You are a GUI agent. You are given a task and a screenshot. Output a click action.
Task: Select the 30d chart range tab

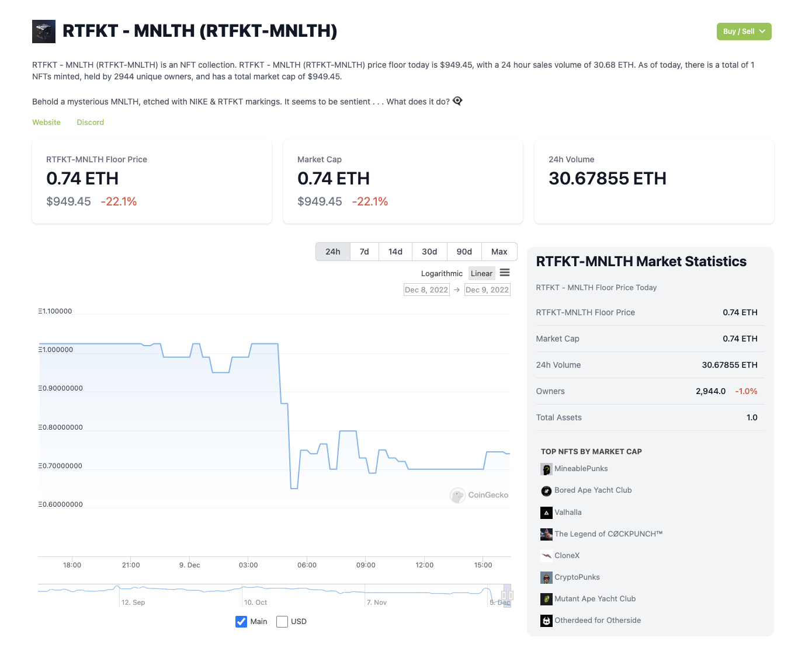tap(429, 252)
